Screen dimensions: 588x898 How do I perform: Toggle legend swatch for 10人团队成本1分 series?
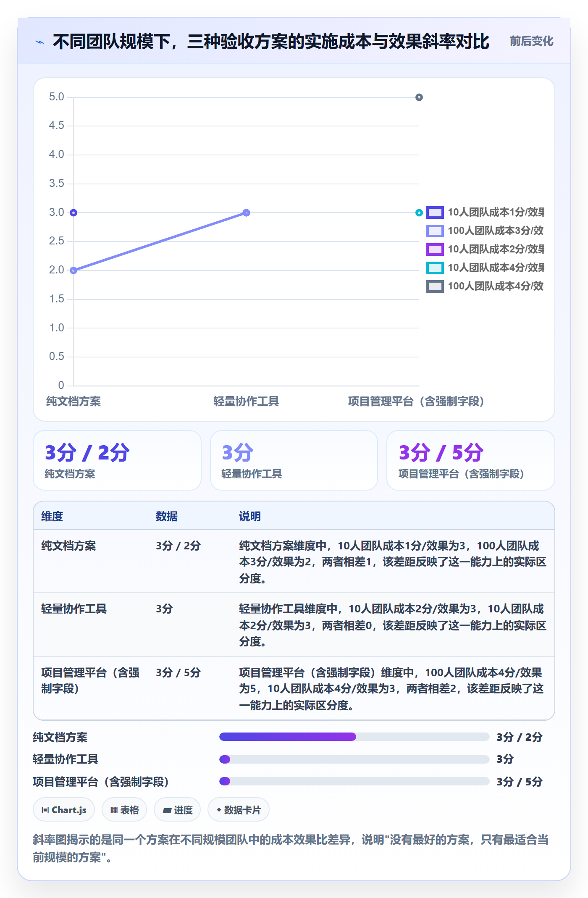pyautogui.click(x=435, y=213)
